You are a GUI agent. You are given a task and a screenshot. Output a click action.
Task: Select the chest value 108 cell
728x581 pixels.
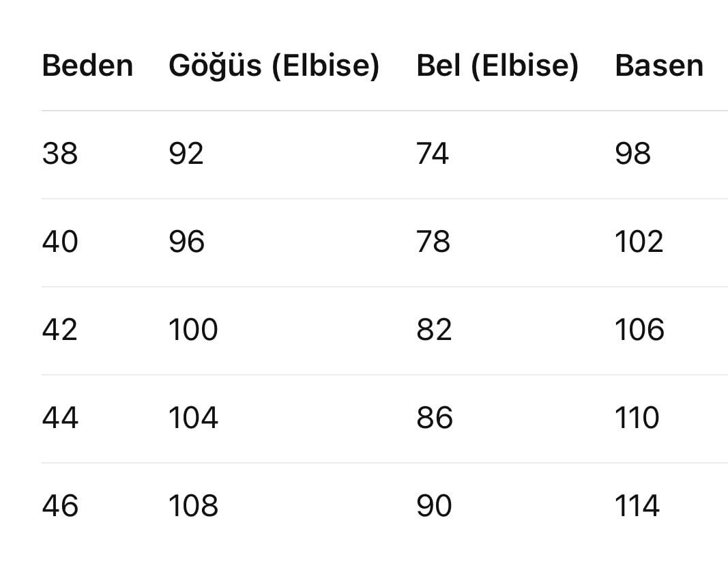193,506
